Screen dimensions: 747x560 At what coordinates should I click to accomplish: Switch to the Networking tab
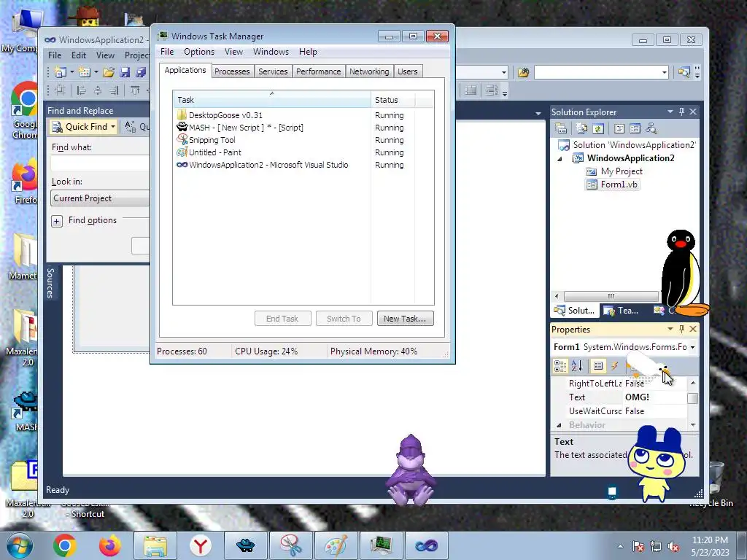pyautogui.click(x=369, y=71)
